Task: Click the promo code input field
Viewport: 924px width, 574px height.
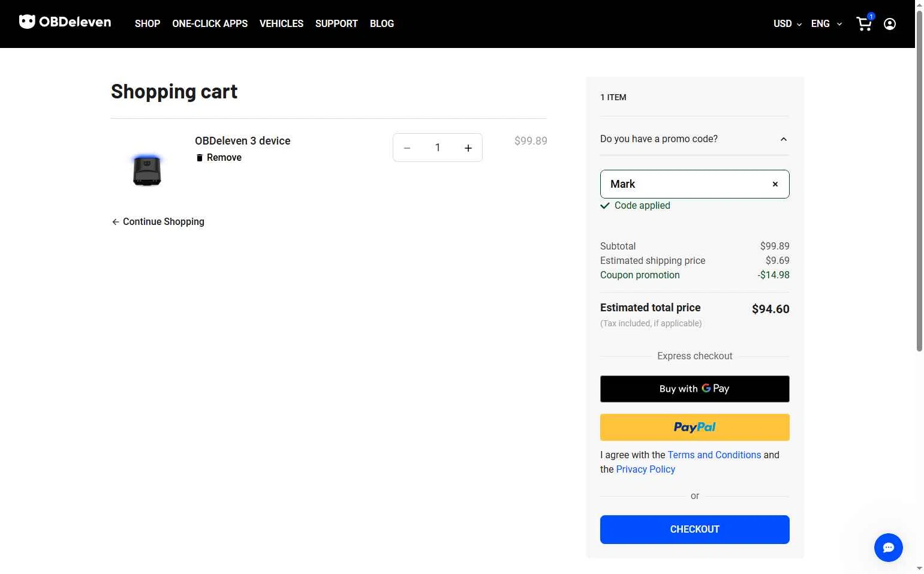Action: [684, 184]
